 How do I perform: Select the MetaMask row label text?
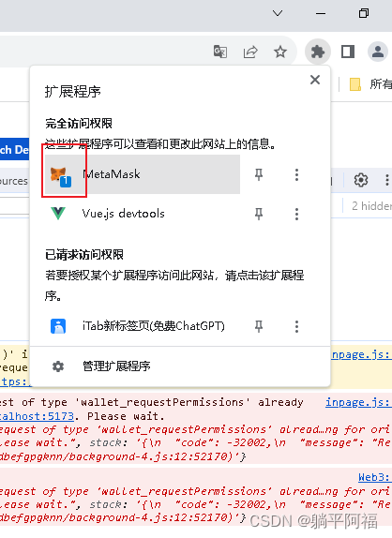pyautogui.click(x=112, y=174)
